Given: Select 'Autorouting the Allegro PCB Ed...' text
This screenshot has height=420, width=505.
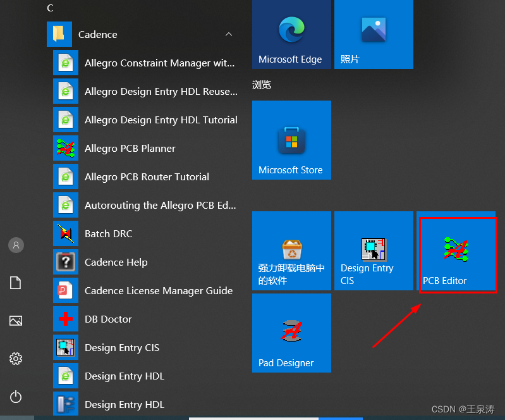Looking at the screenshot, I should pyautogui.click(x=160, y=206).
